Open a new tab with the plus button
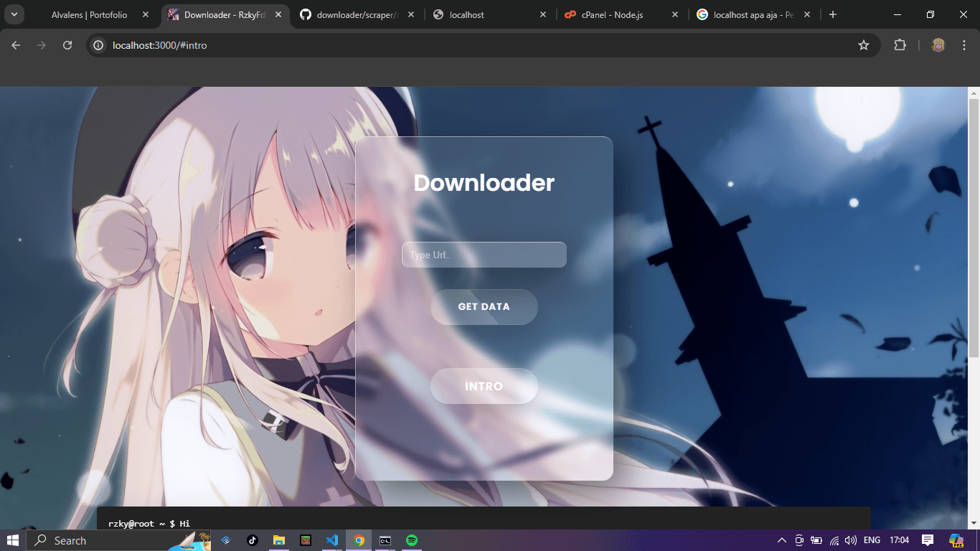 coord(833,14)
